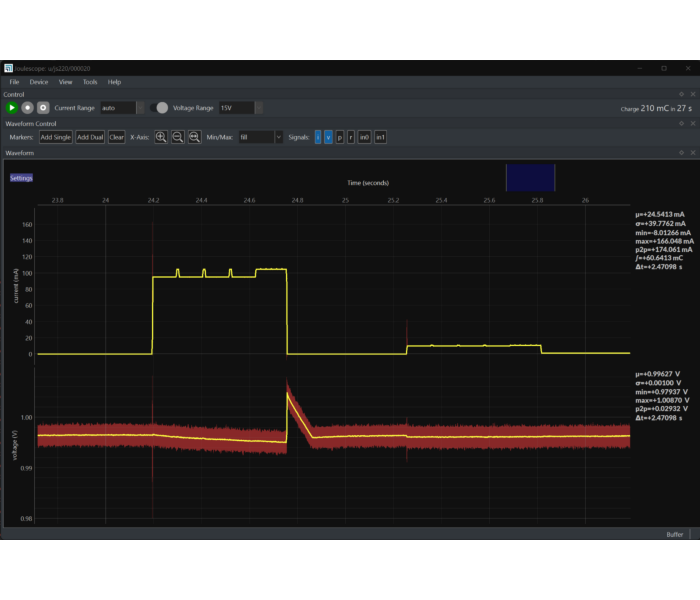Viewport: 700px width, 600px height.
Task: Toggle the power signal 'p'
Action: tap(340, 137)
